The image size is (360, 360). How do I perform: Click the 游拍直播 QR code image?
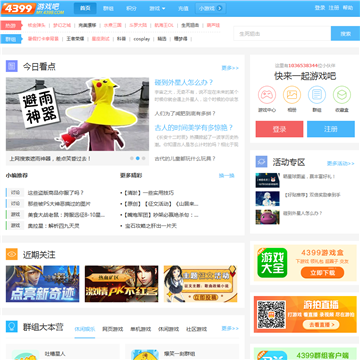[x=272, y=314]
